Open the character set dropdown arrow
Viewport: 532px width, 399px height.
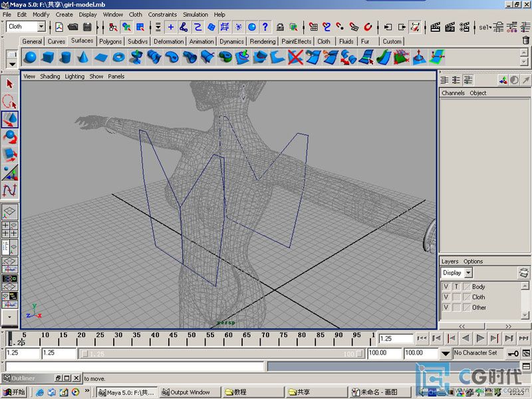click(446, 354)
